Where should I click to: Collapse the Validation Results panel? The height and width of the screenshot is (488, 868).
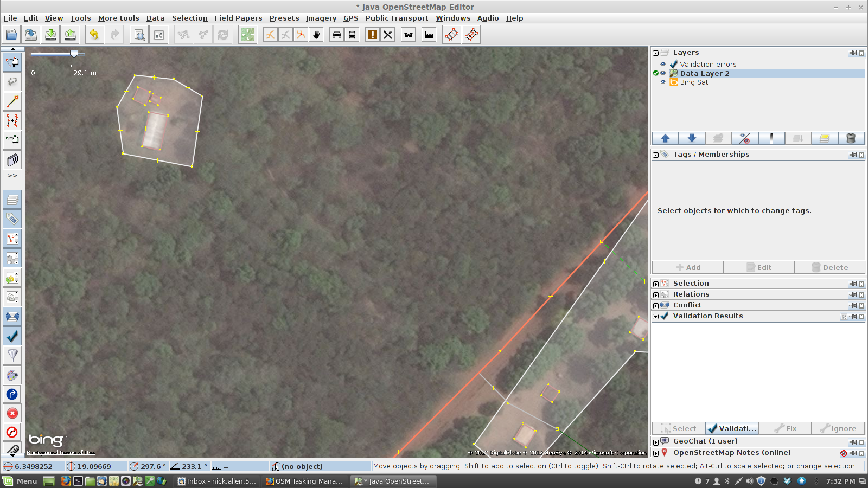[x=655, y=317]
